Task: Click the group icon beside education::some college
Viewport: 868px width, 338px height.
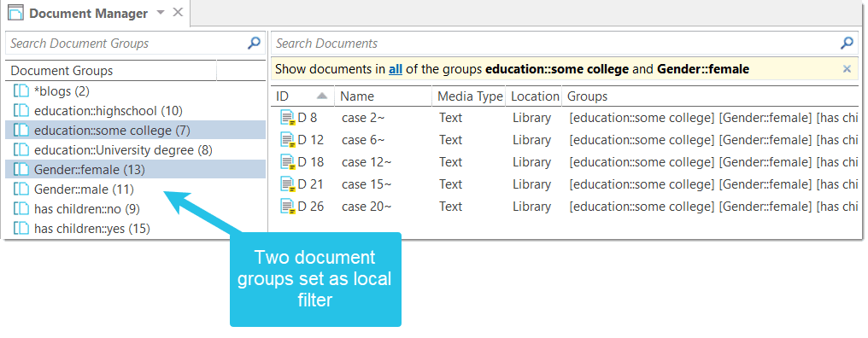Action: pos(21,131)
